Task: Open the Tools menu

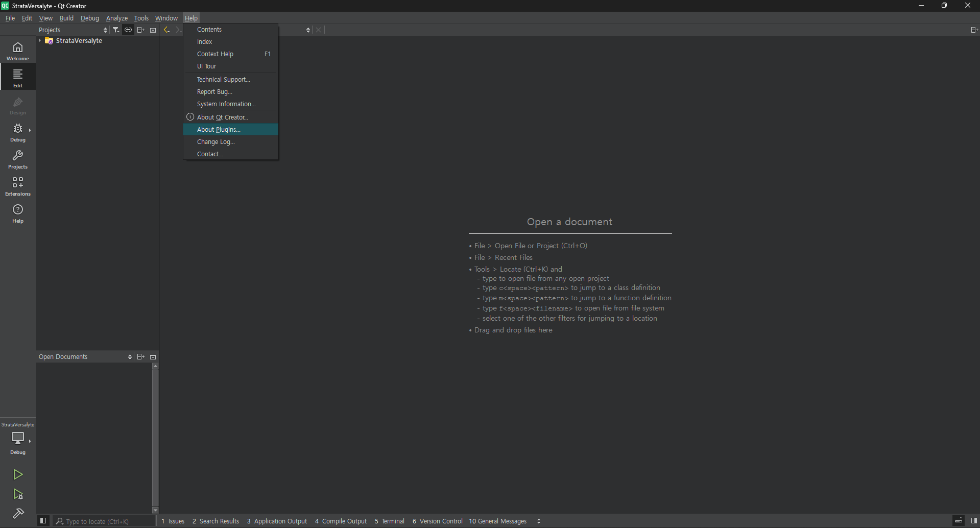Action: pyautogui.click(x=141, y=18)
